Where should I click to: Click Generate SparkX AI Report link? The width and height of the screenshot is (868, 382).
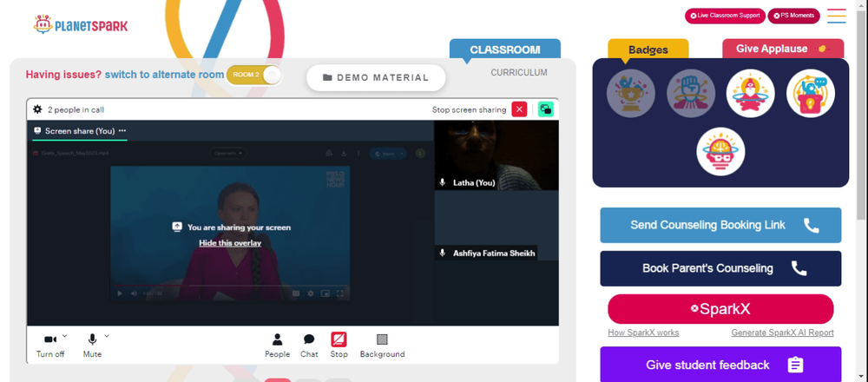click(782, 333)
